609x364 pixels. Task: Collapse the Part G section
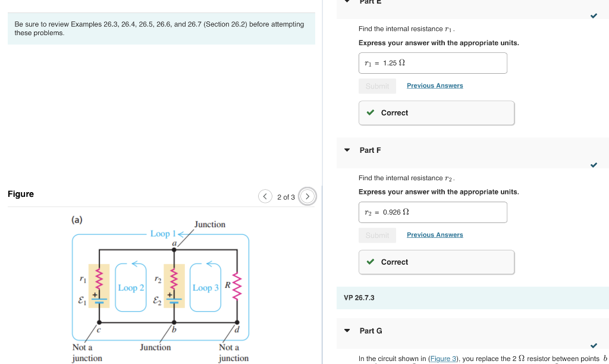coord(347,331)
